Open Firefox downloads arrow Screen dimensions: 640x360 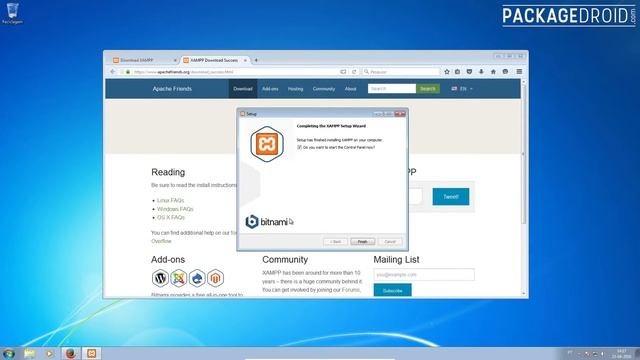coord(481,72)
